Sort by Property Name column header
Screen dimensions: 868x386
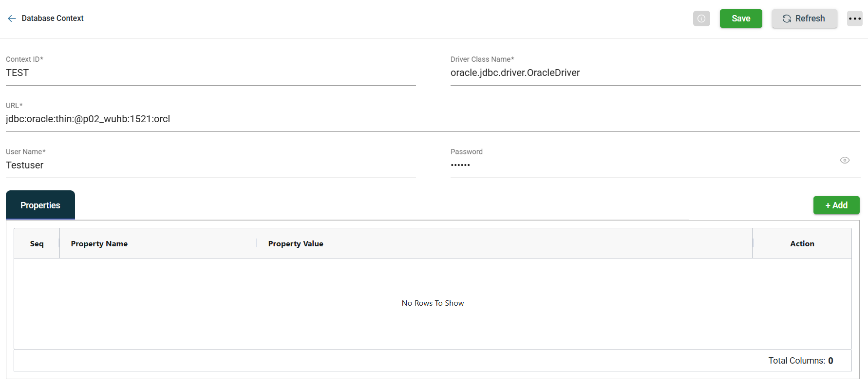99,244
